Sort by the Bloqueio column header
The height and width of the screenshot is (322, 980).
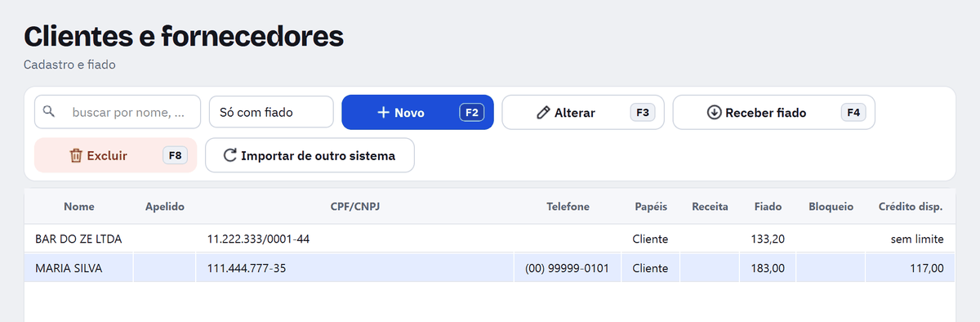(831, 207)
